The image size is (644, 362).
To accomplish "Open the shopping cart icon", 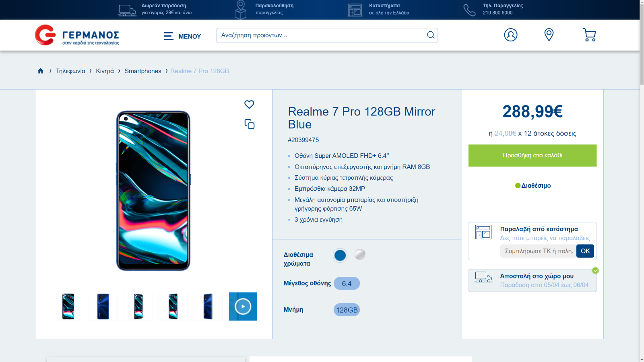I will click(x=589, y=35).
